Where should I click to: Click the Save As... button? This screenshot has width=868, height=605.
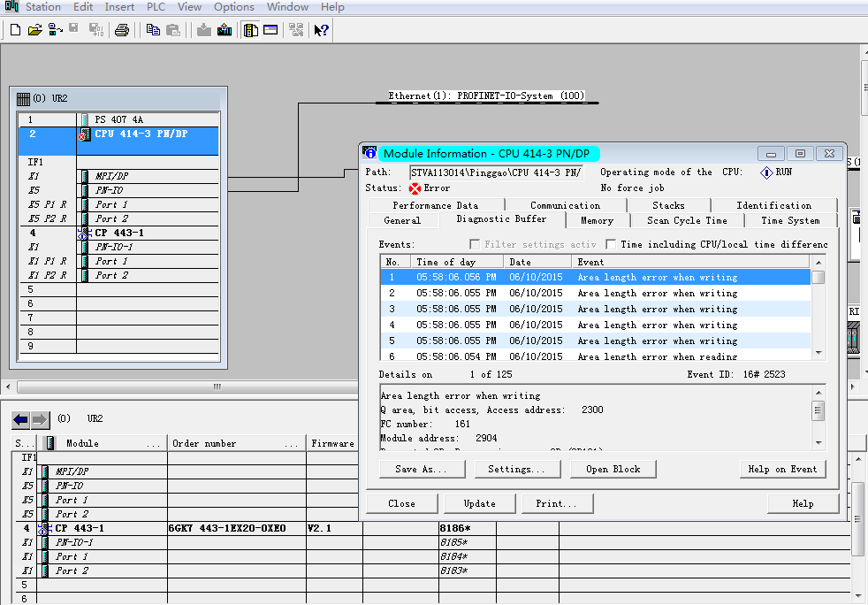[421, 469]
